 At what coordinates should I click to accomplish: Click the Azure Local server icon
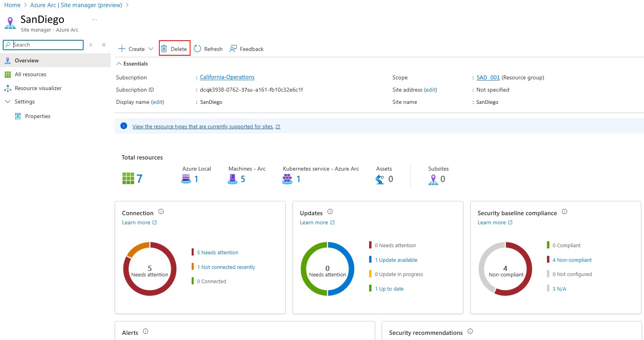pos(186,179)
